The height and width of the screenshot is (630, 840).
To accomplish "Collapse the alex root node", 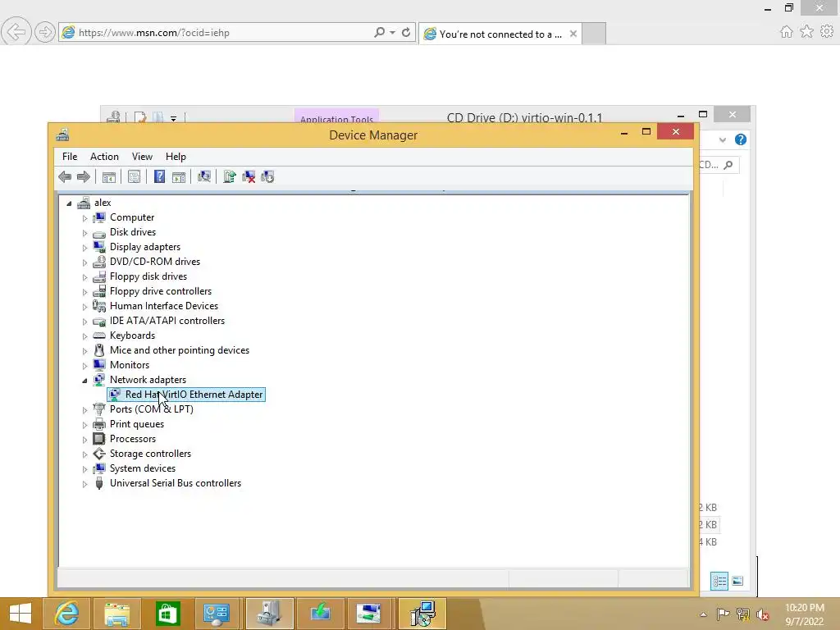I will click(69, 203).
